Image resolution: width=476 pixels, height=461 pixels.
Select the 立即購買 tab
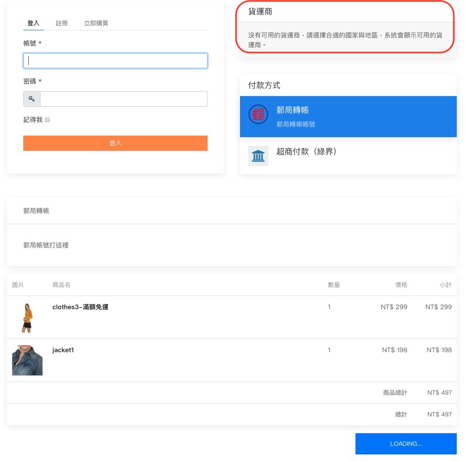(x=96, y=23)
